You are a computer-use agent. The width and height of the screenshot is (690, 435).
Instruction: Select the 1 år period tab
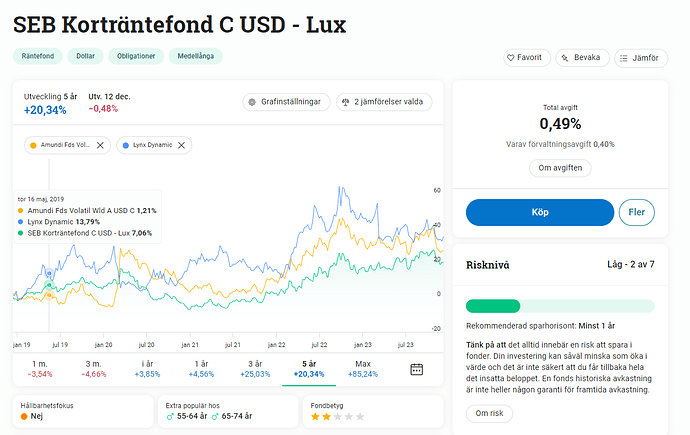pos(201,369)
